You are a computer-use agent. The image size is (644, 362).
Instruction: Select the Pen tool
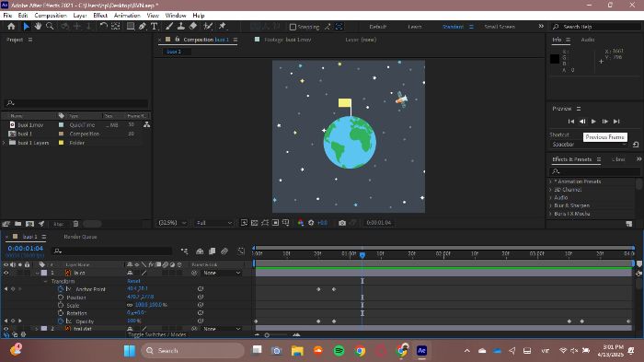point(142,27)
